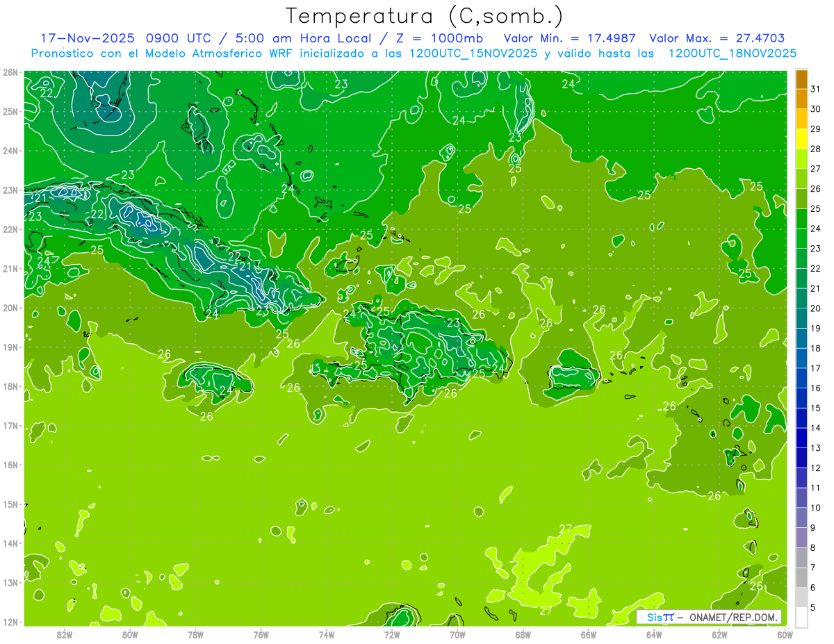Click the 15N latitude axis label

[10, 504]
